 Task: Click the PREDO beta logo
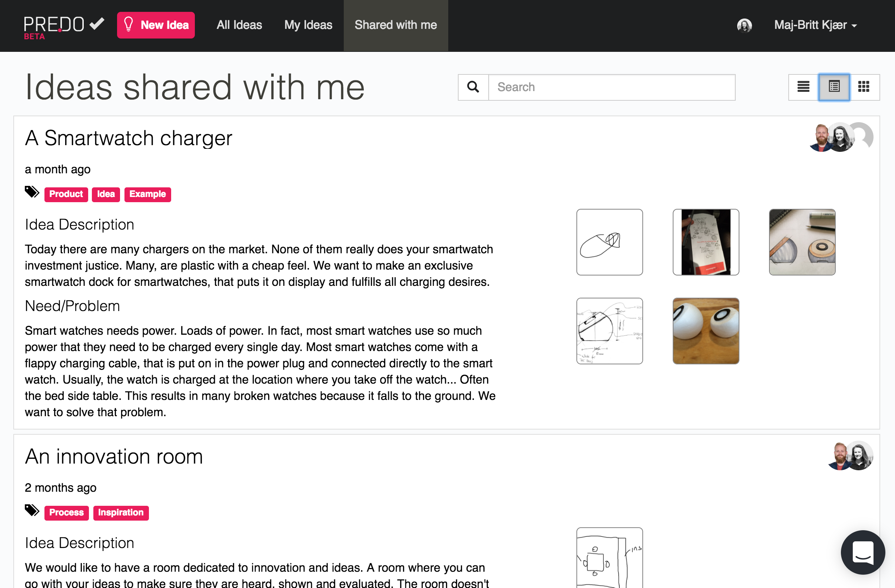[x=64, y=27]
